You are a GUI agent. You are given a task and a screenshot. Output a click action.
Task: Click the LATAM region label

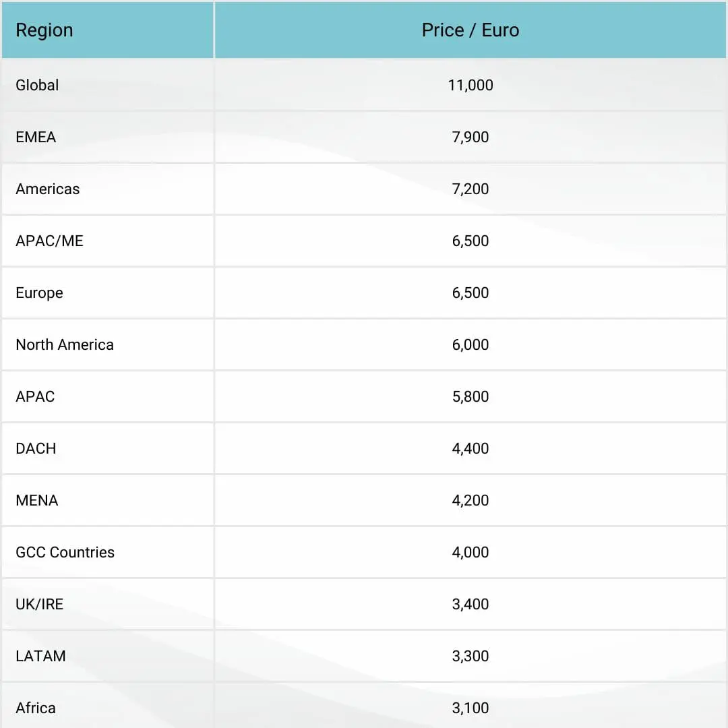[41, 656]
